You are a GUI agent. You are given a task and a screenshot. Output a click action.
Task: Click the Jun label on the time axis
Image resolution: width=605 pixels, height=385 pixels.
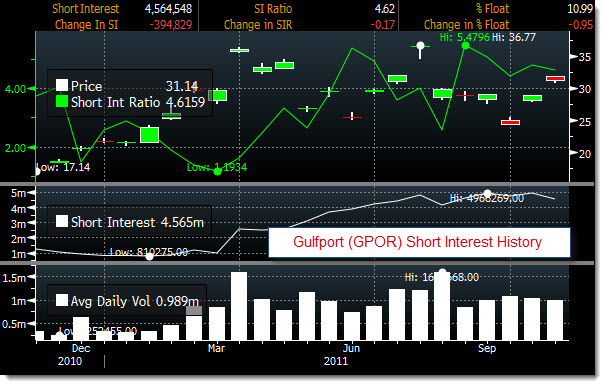(x=351, y=348)
